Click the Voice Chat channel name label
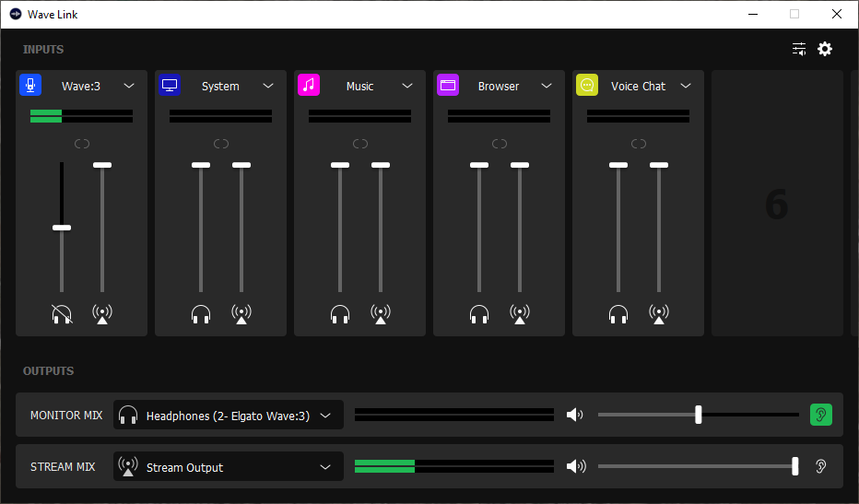859x504 pixels. pos(638,86)
